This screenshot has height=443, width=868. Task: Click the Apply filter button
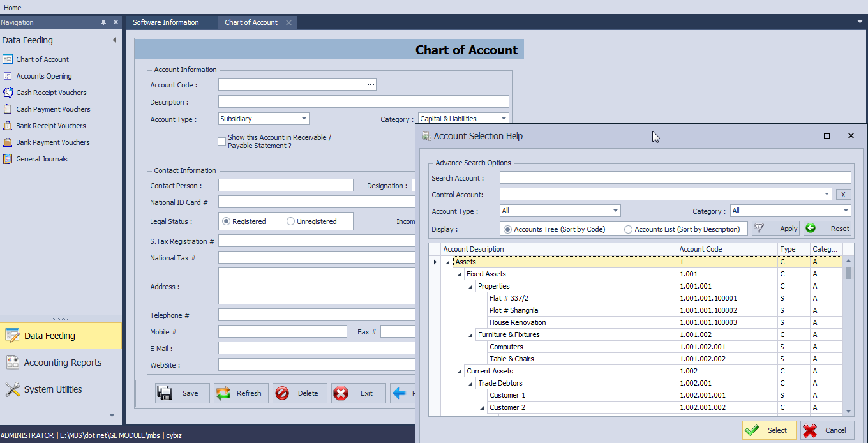tap(775, 229)
